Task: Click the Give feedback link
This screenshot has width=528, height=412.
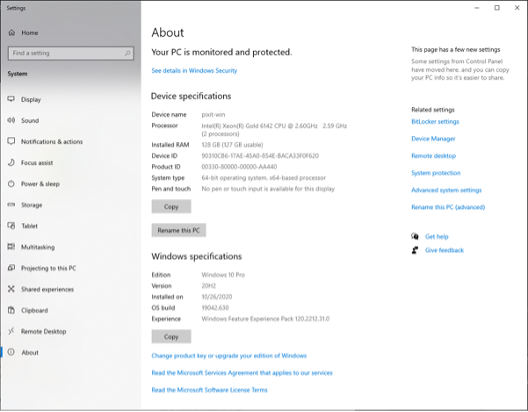Action: 444,250
